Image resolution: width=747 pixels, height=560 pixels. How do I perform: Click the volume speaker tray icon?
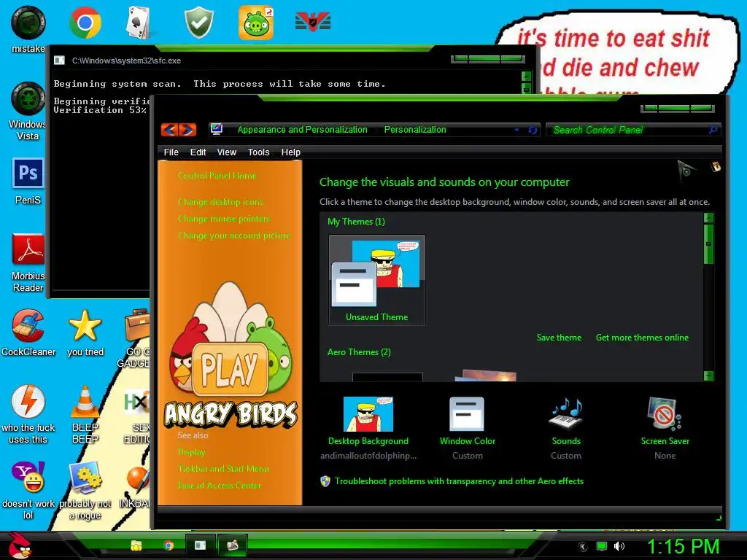pos(619,546)
